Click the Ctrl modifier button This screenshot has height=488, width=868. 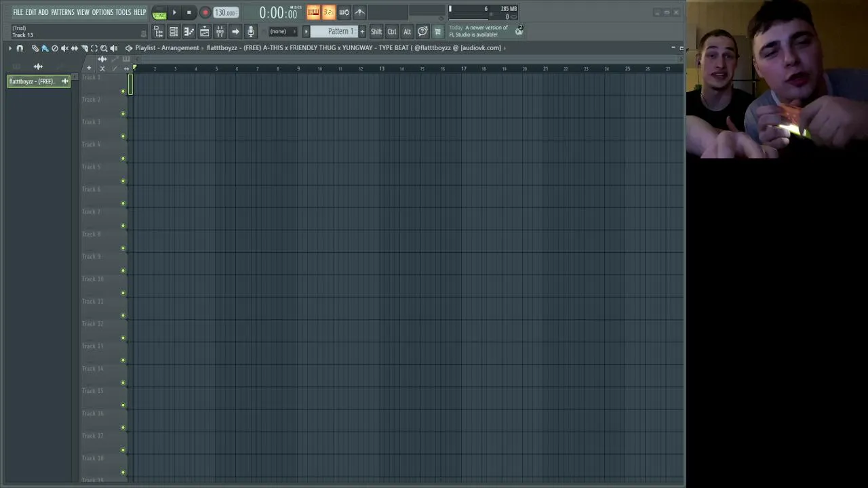tap(392, 32)
